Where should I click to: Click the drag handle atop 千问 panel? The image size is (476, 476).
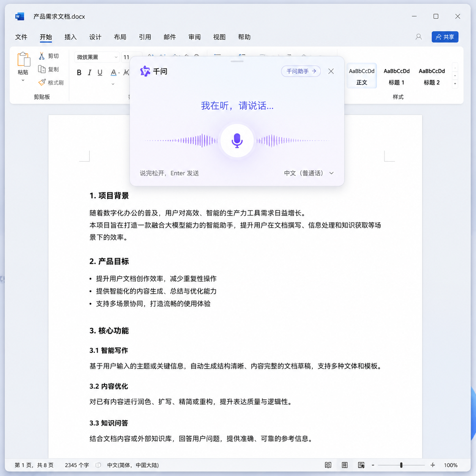[x=237, y=61]
